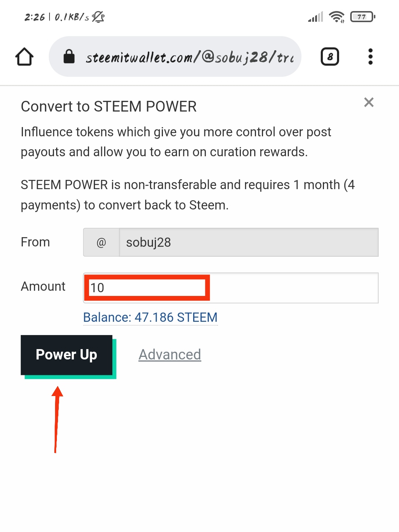Screen dimensions: 399x532
Task: Click the steemitwallet.com address bar
Action: click(189, 57)
